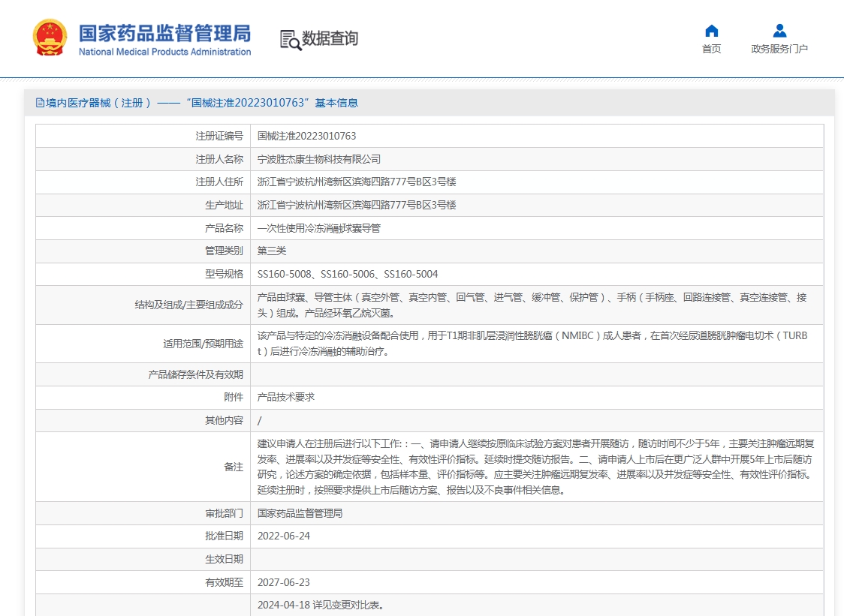Click the 适用范围/预期用途 description text
Viewport: 844px width, 616px height.
point(532,343)
